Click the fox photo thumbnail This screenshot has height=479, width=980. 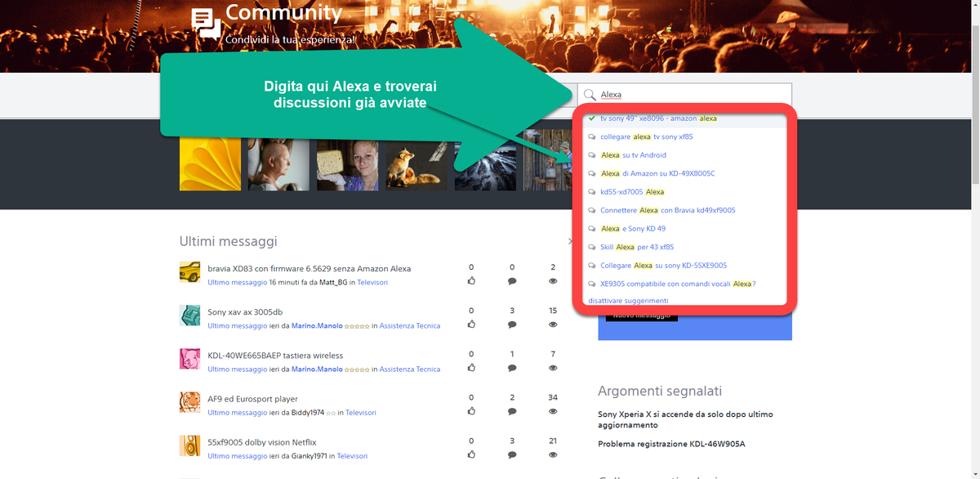[416, 160]
